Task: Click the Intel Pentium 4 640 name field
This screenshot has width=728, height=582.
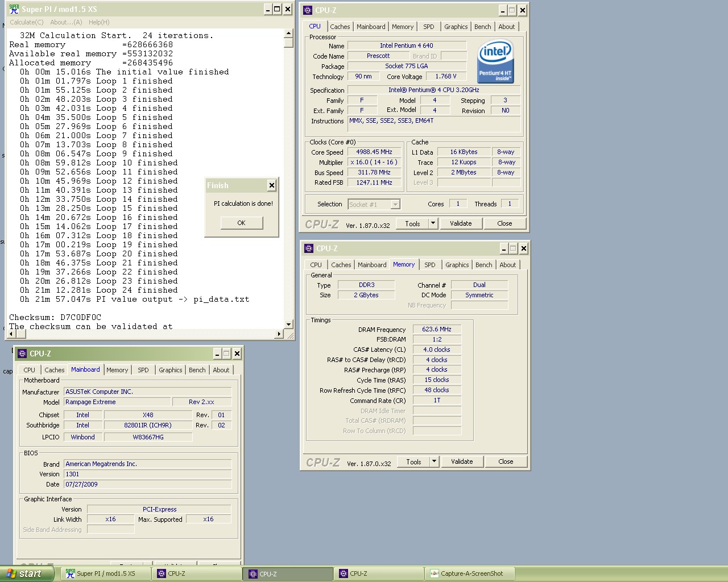Action: [407, 45]
